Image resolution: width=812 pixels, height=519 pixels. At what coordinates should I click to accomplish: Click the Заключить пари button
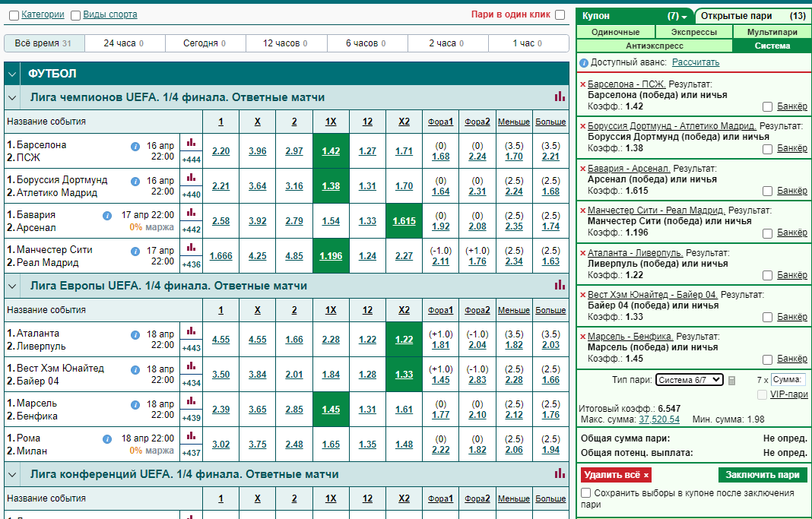tap(763, 474)
